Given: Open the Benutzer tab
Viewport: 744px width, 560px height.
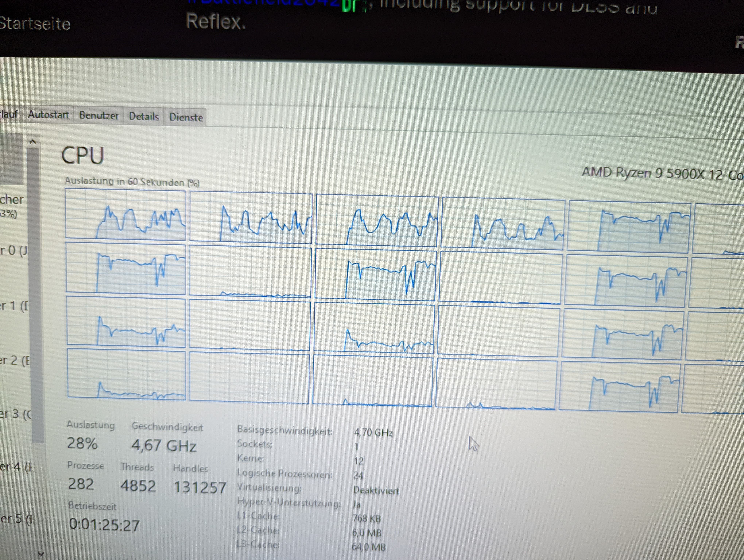Looking at the screenshot, I should 99,116.
